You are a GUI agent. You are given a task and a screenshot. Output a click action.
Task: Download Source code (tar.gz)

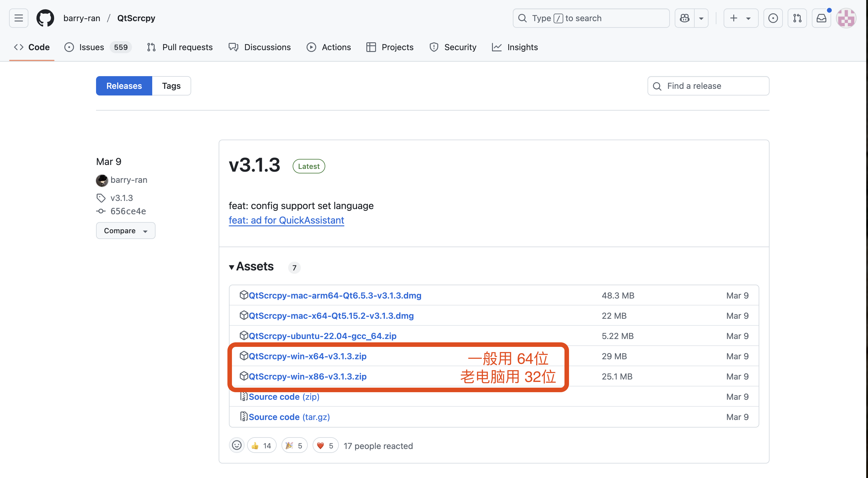(x=289, y=417)
